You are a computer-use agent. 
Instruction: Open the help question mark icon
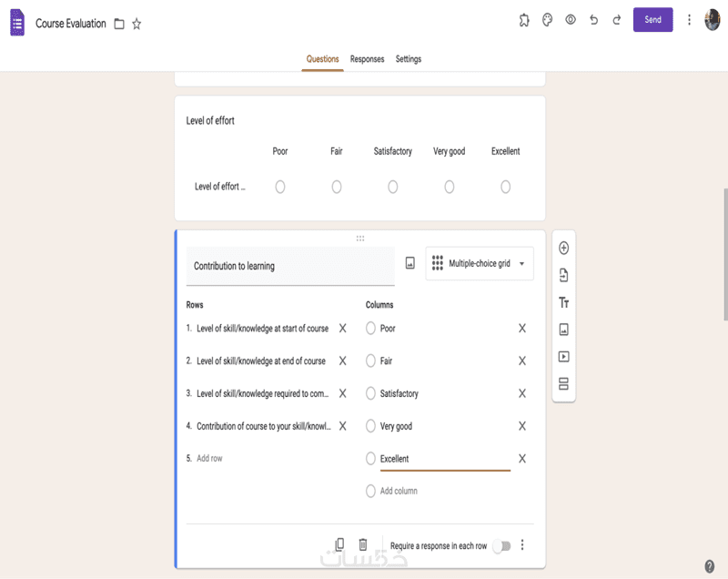(x=710, y=566)
